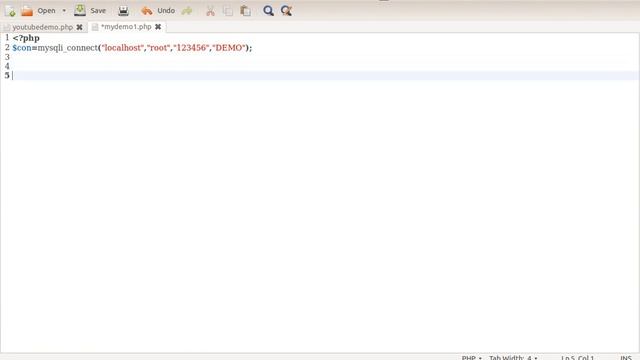Open Find with magnifier icon
The height and width of the screenshot is (360, 640).
268,11
